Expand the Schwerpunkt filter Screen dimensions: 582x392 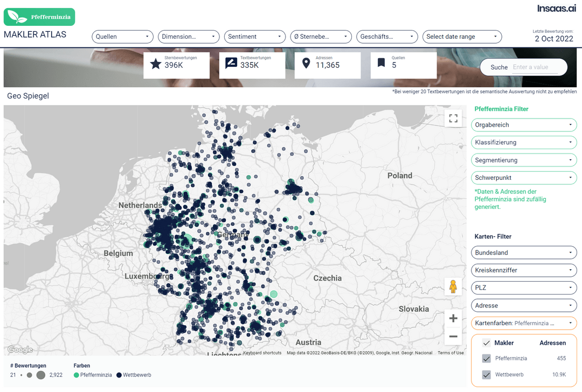[524, 178]
